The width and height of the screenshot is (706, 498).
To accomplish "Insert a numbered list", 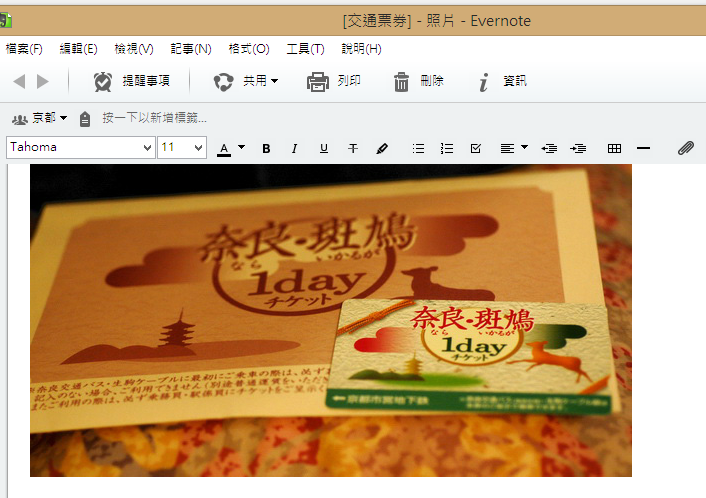I will (447, 149).
